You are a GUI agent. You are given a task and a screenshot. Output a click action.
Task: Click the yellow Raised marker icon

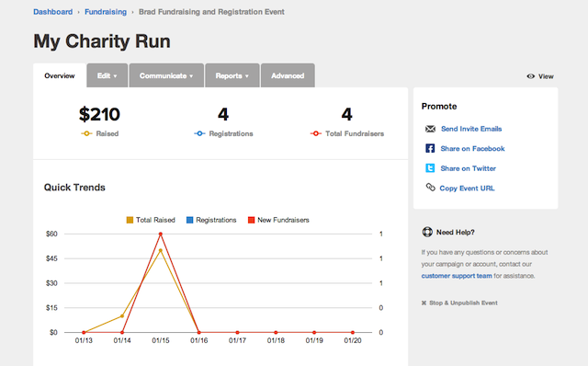86,133
